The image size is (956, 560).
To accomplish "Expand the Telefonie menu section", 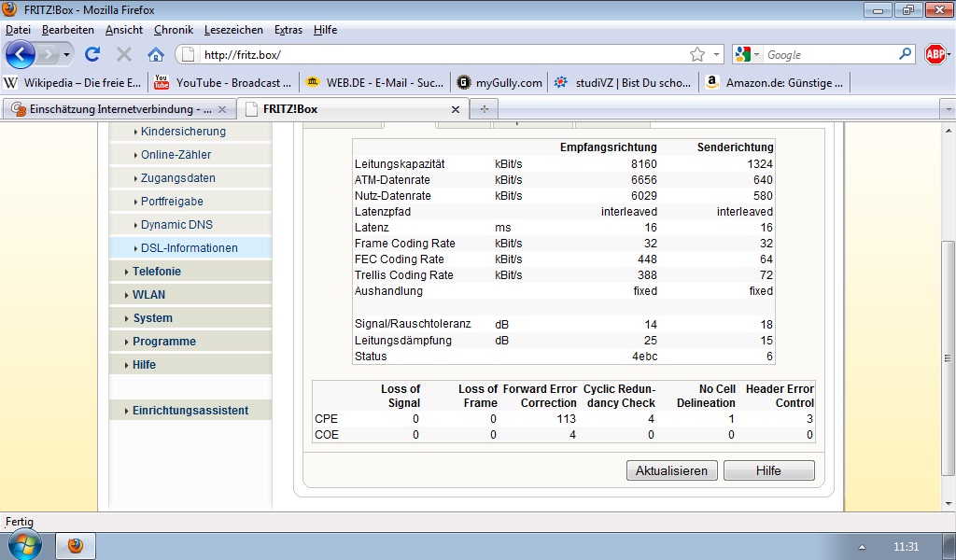I will [156, 272].
